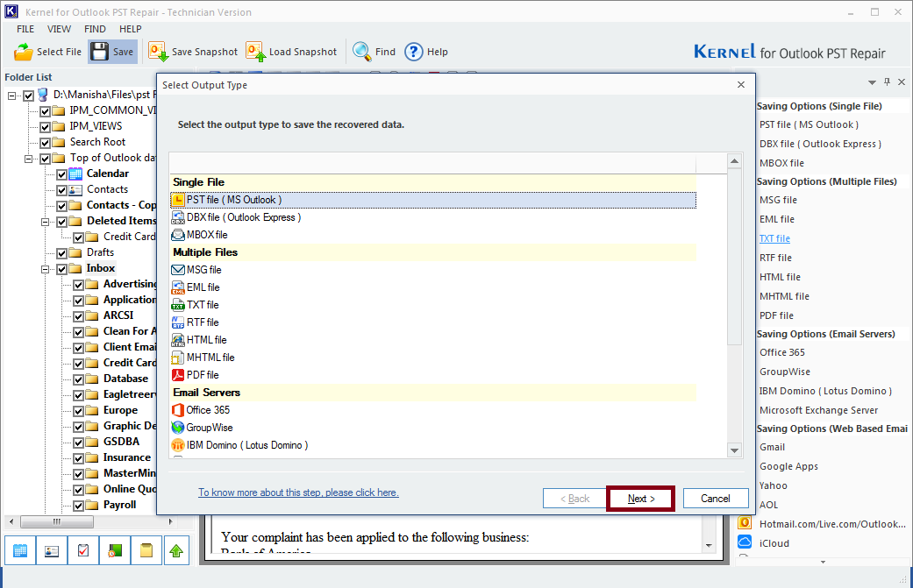Open the 'please click here' help link

pyautogui.click(x=298, y=492)
